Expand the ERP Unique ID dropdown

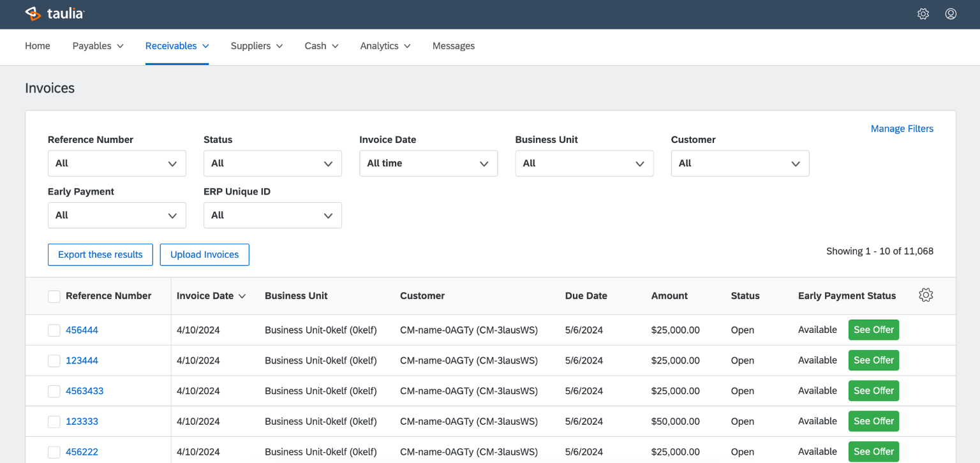272,215
